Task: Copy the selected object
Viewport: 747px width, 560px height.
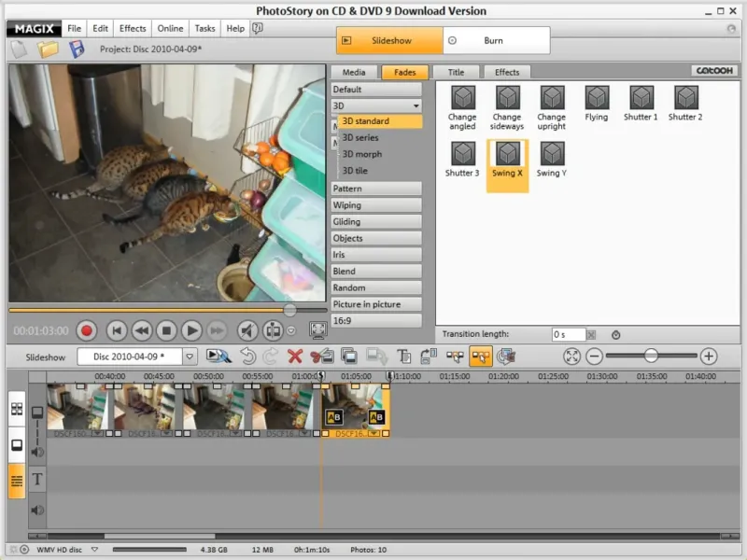Action: [x=349, y=357]
